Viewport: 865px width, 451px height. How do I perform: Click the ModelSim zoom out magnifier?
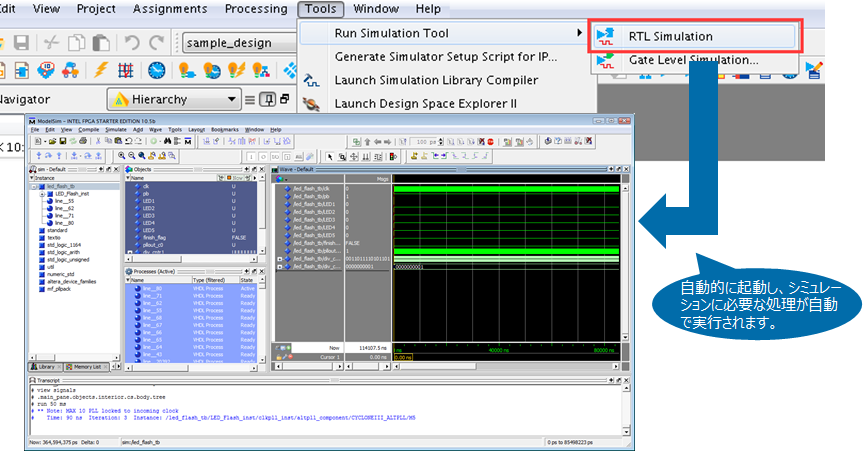[x=131, y=156]
